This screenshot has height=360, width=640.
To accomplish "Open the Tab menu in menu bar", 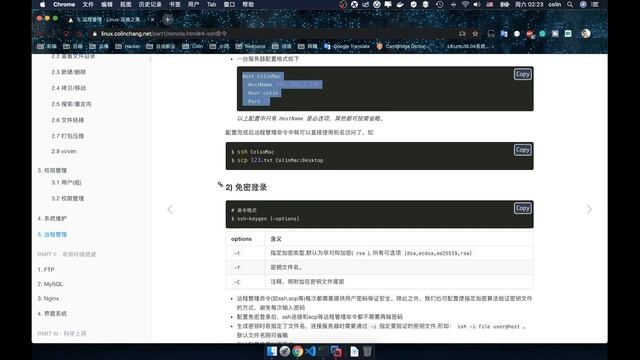I will coord(211,4).
